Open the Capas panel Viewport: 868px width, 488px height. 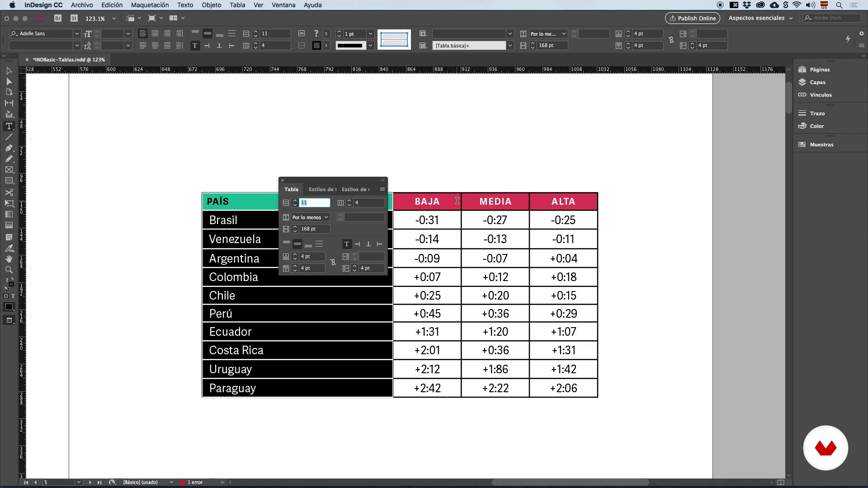point(817,82)
